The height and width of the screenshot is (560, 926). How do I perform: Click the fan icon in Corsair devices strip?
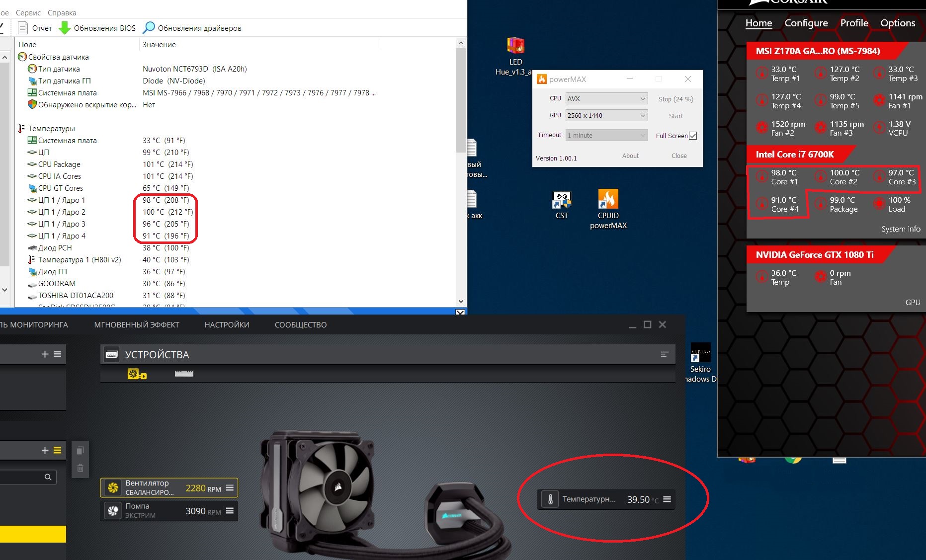coord(137,374)
